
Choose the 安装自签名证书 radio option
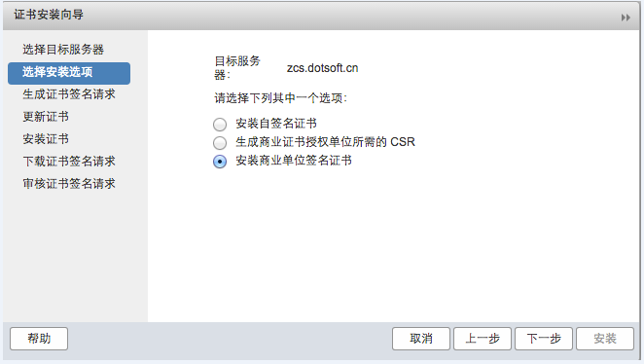220,124
